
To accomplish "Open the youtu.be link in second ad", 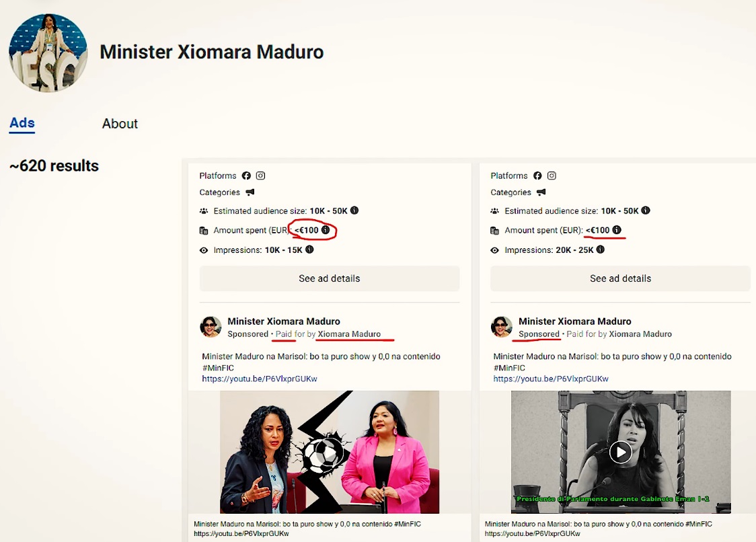I will pyautogui.click(x=551, y=379).
